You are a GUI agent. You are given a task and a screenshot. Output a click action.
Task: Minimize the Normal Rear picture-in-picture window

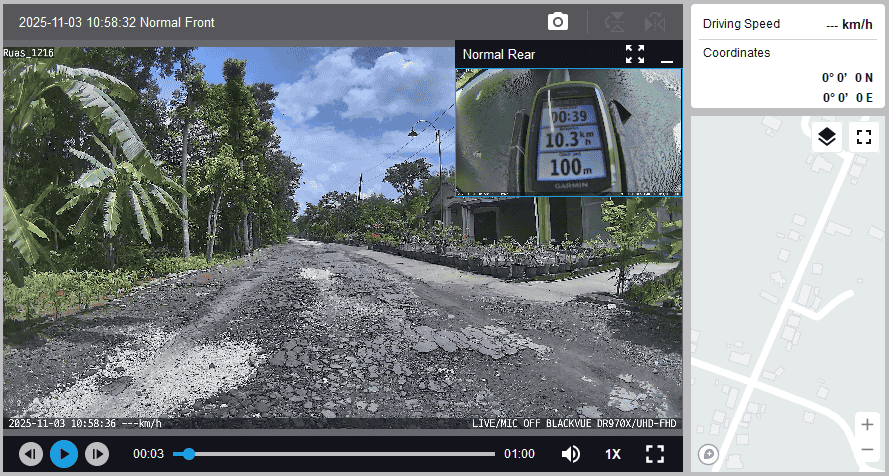(x=667, y=55)
